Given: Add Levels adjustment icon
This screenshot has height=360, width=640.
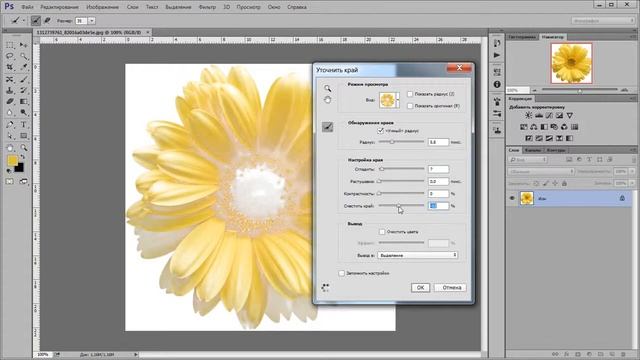Looking at the screenshot, I should click(539, 116).
